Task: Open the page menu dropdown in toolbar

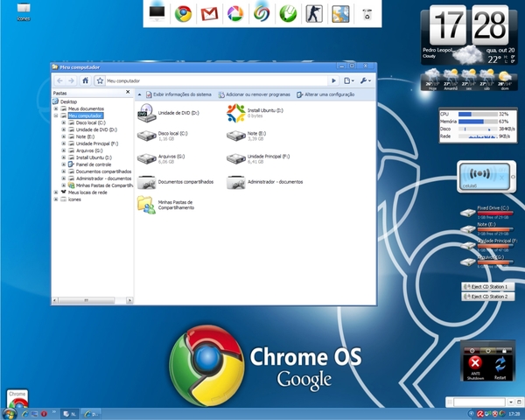Action: click(x=349, y=80)
